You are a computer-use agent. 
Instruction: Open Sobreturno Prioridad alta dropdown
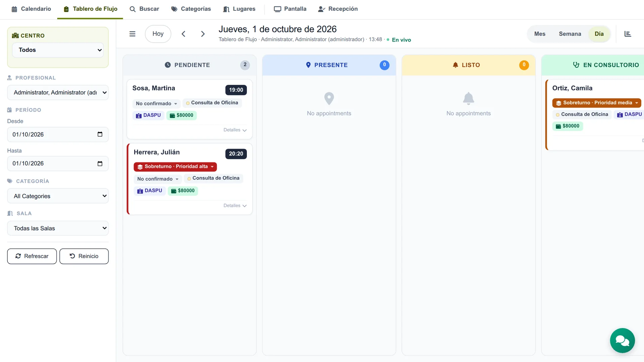pos(175,167)
